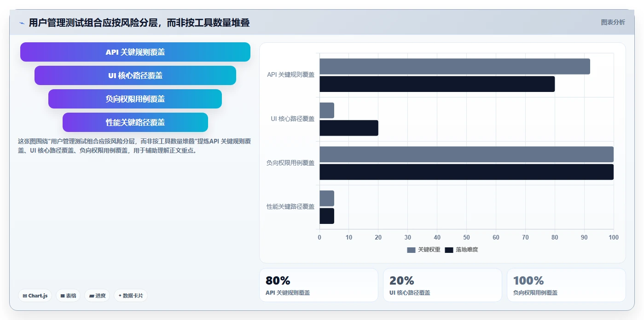The width and height of the screenshot is (644, 320).
Task: Click the chart y-axis label API 关键规则覆盖
Action: [290, 75]
